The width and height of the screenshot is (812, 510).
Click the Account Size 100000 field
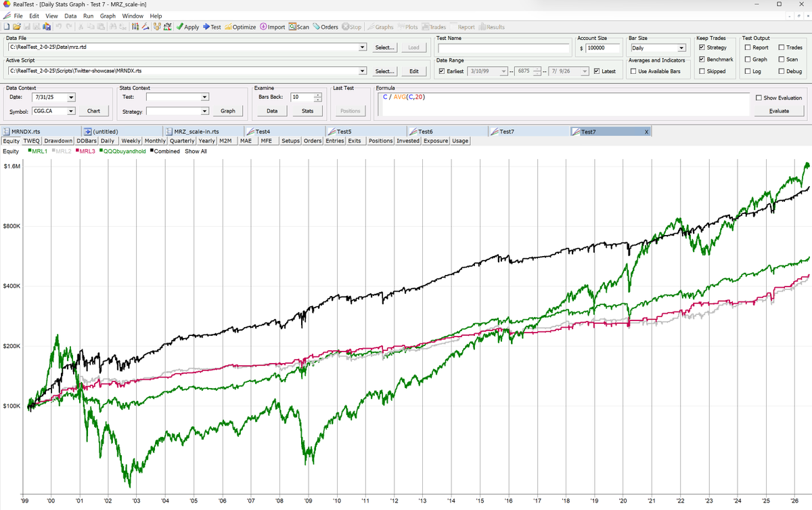604,48
